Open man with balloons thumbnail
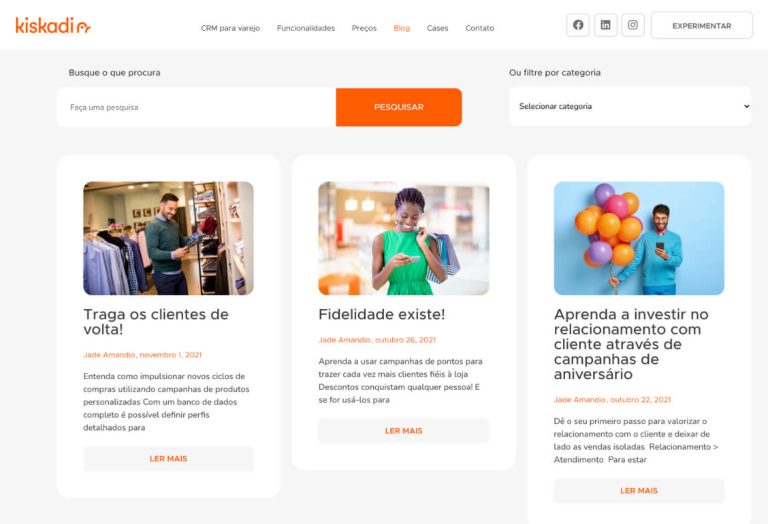Viewport: 768px width, 524px height. (x=639, y=238)
